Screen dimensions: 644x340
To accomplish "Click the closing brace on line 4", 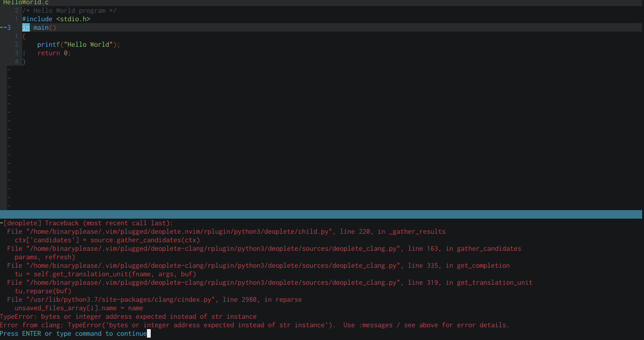I will click(x=24, y=61).
